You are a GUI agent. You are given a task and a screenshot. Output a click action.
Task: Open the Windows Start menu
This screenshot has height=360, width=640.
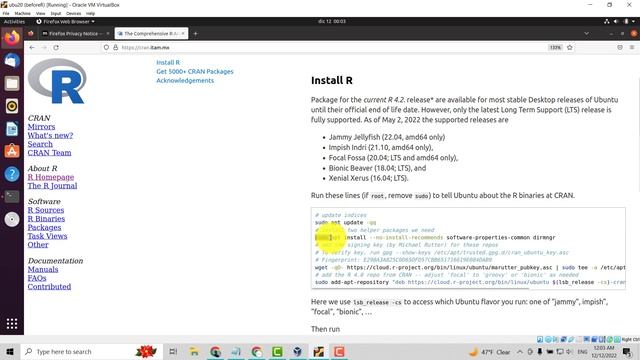[10, 351]
